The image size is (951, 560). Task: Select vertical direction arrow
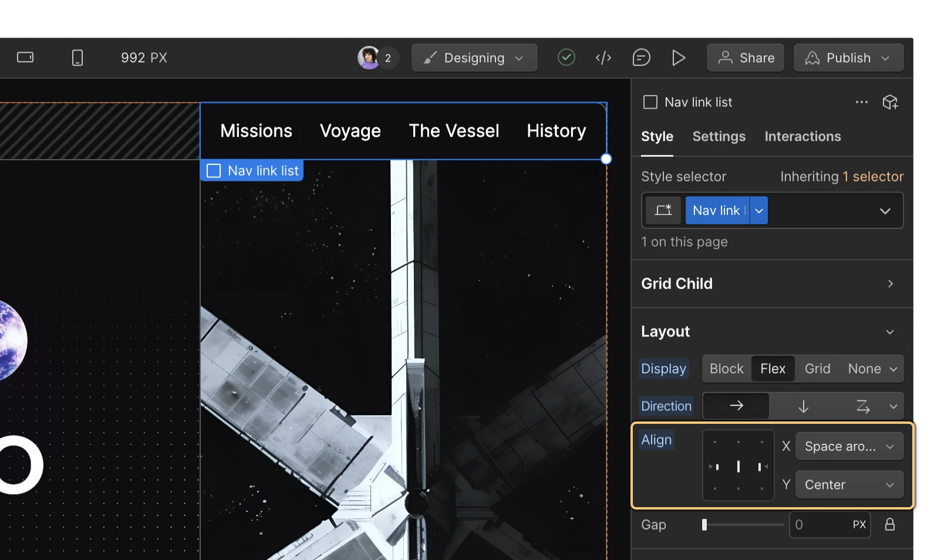pyautogui.click(x=803, y=406)
